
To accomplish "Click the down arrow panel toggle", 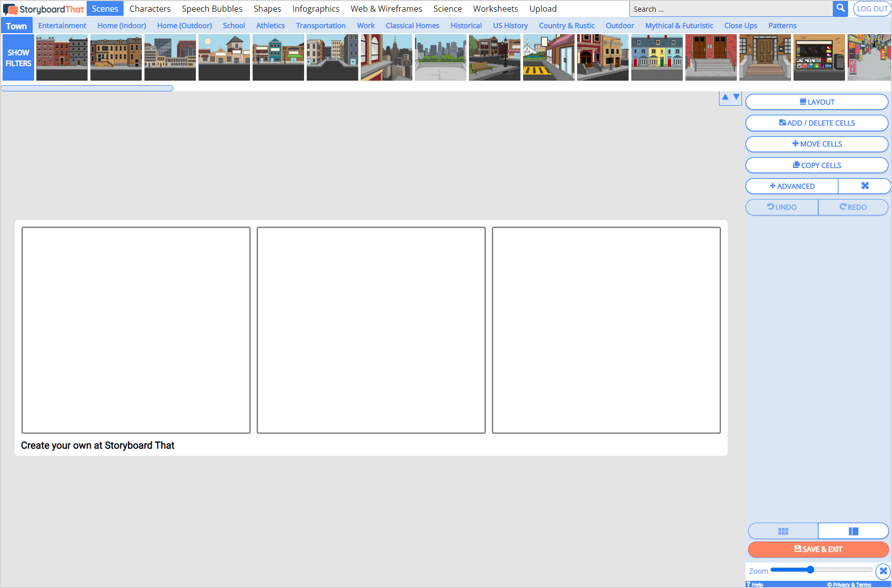I will (736, 97).
